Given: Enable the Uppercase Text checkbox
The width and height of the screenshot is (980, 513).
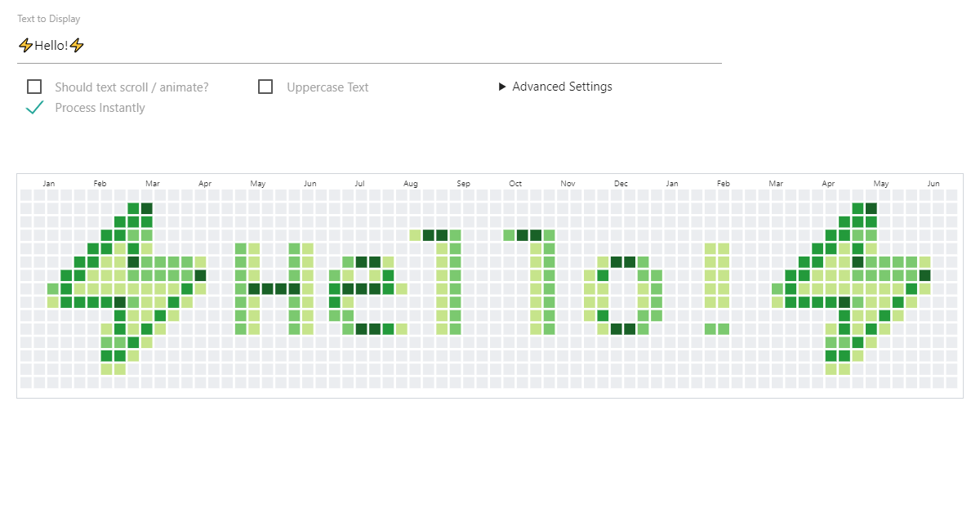Looking at the screenshot, I should click(265, 86).
